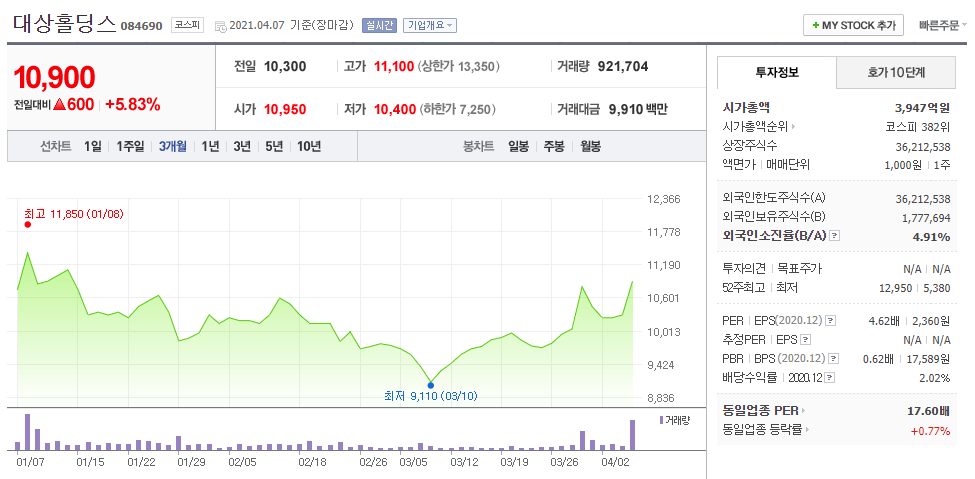Select the 1일 line chart period

[x=92, y=147]
